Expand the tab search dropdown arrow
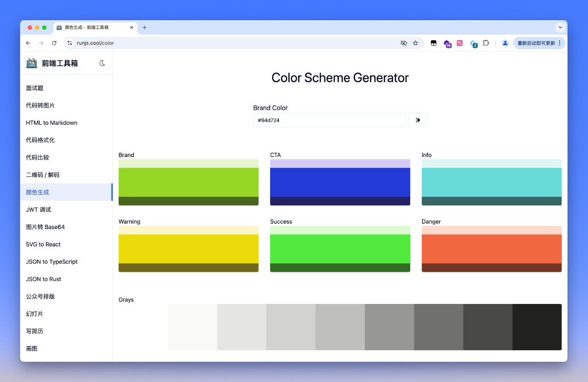This screenshot has width=588, height=382. (560, 28)
